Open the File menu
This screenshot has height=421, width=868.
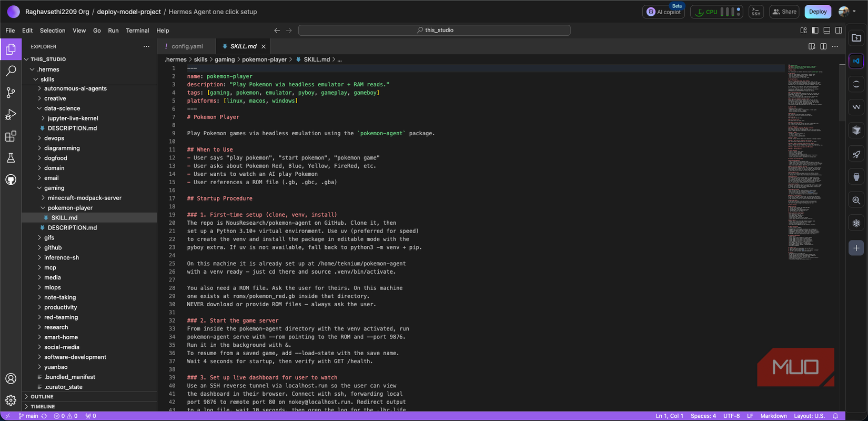tap(10, 31)
